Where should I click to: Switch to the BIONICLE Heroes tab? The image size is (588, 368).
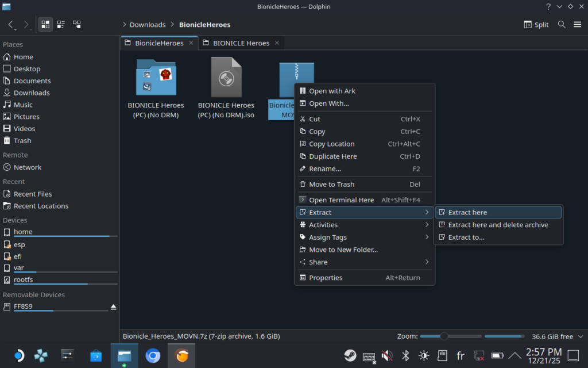click(241, 43)
